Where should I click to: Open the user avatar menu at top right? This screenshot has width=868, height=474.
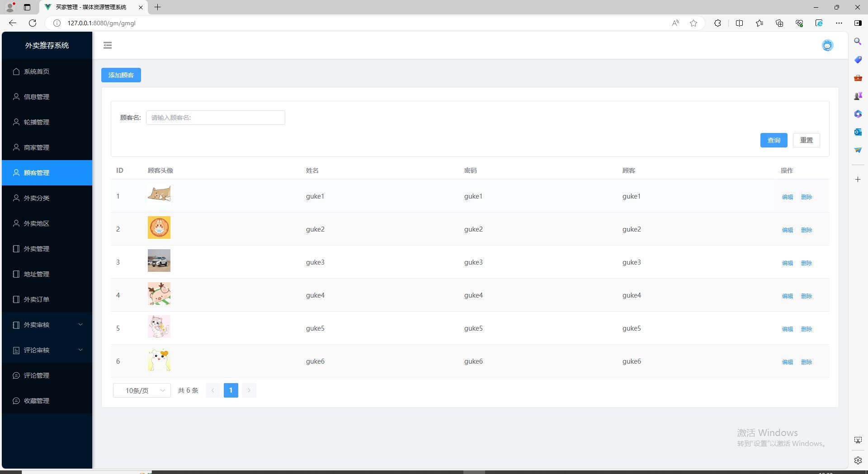[x=827, y=45]
